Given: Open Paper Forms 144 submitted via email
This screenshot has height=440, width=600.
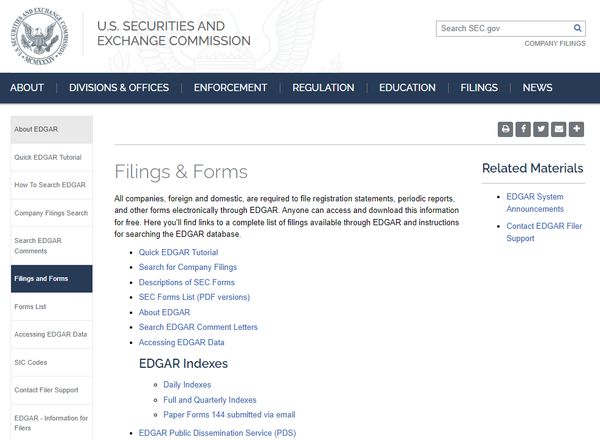Looking at the screenshot, I should click(x=229, y=415).
